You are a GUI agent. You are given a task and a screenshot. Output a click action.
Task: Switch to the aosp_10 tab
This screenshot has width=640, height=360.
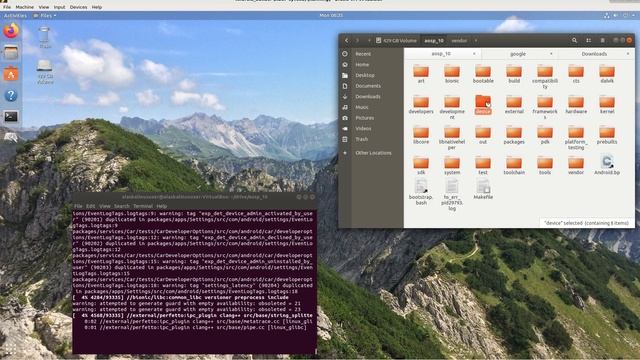(x=441, y=54)
